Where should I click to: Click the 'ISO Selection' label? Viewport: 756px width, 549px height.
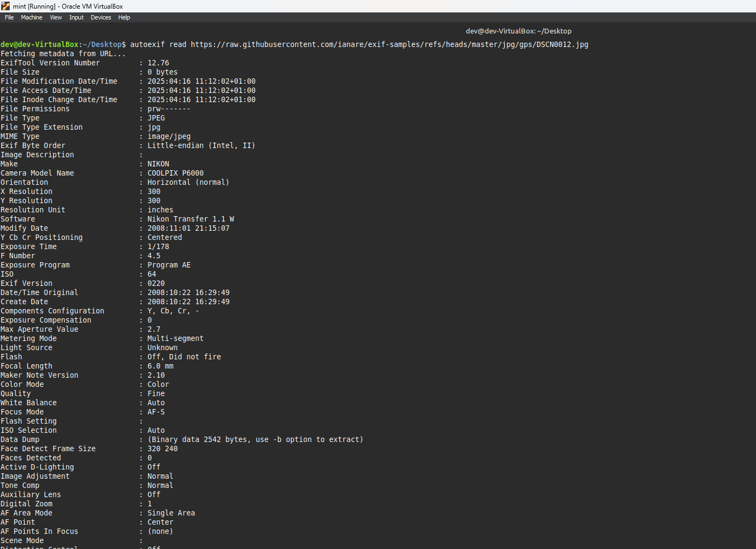(29, 430)
